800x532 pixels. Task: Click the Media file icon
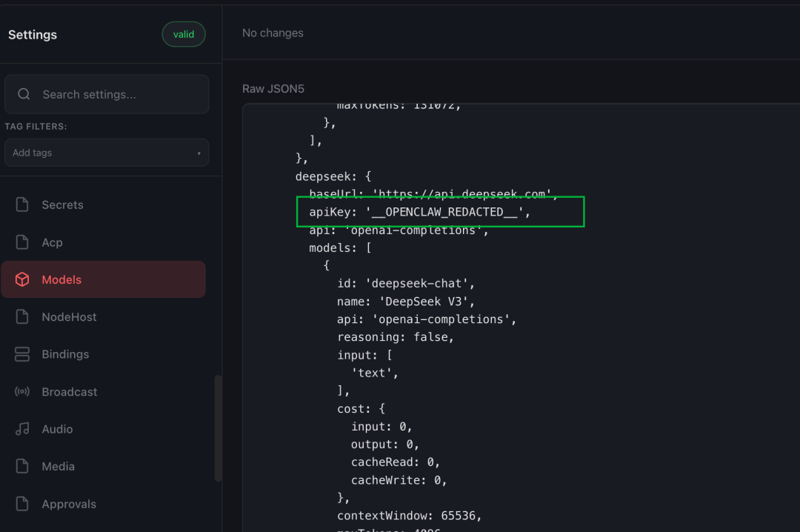pyautogui.click(x=22, y=466)
